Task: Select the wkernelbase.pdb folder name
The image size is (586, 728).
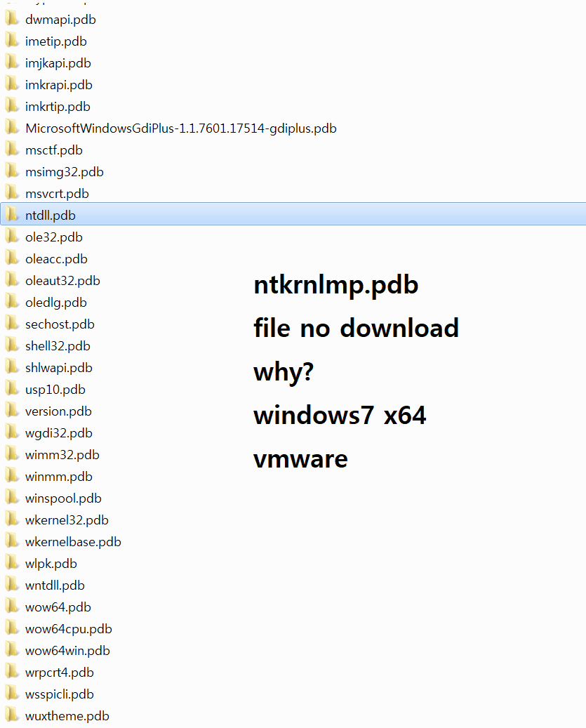Action: coord(73,542)
